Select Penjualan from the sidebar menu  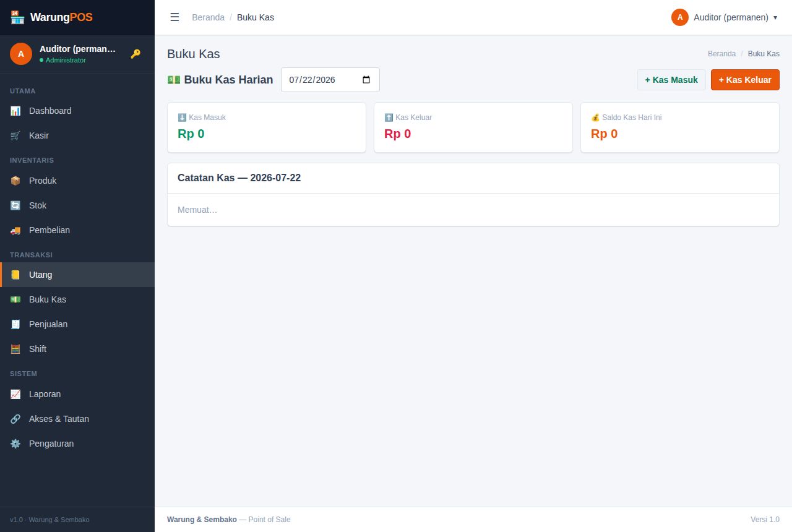point(77,324)
